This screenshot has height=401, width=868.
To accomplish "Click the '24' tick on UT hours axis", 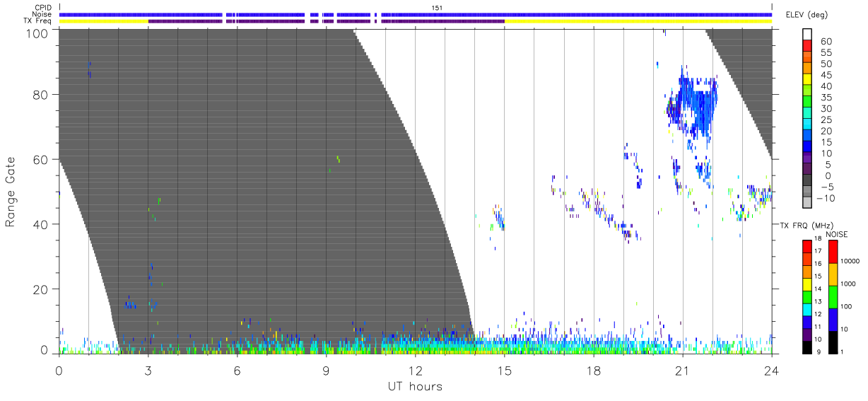I will [x=771, y=370].
